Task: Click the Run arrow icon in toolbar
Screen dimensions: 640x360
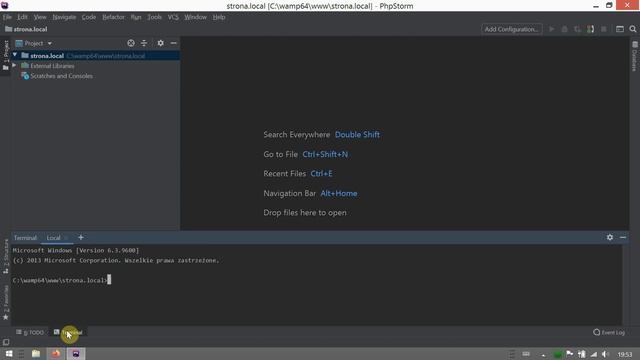Action: [x=551, y=29]
